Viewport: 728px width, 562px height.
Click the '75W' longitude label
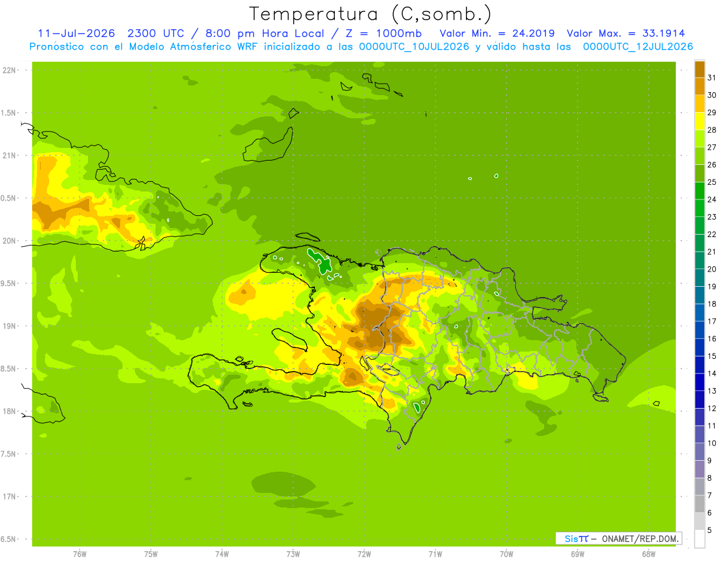click(150, 554)
